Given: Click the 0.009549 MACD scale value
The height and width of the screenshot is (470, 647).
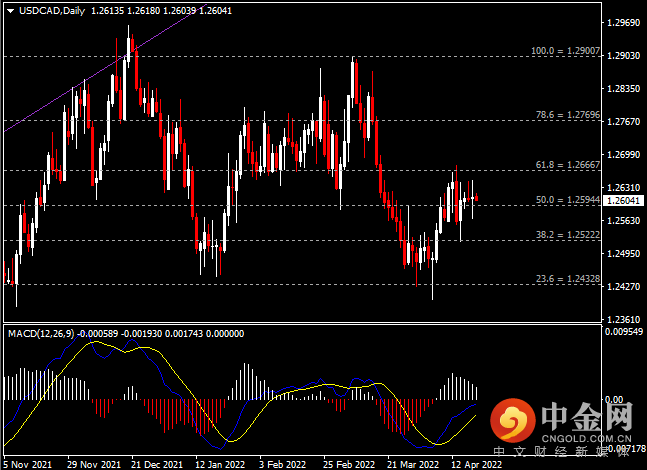Looking at the screenshot, I should click(624, 331).
